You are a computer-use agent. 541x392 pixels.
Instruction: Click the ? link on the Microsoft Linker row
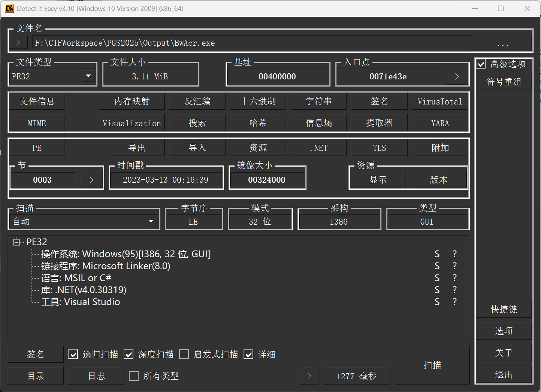point(454,266)
